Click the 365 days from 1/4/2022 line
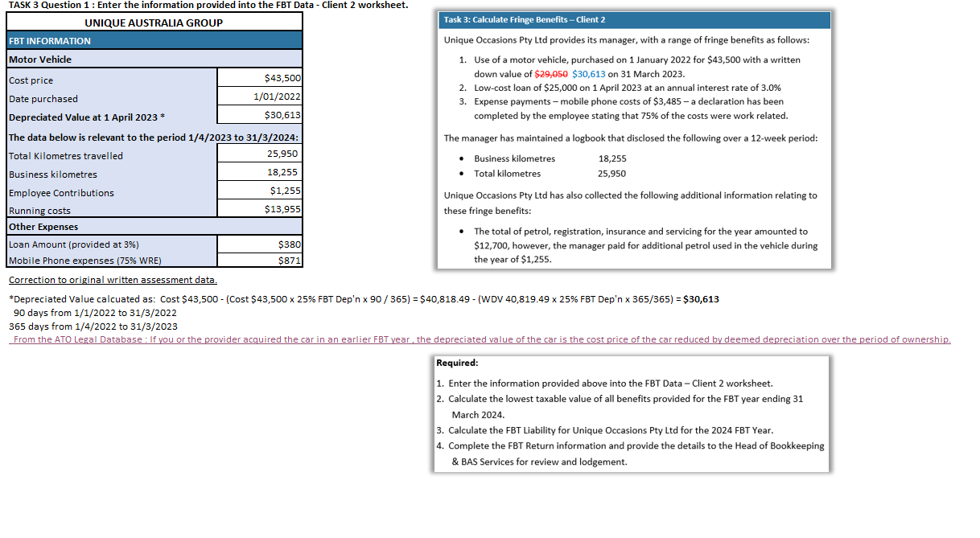 click(x=93, y=326)
